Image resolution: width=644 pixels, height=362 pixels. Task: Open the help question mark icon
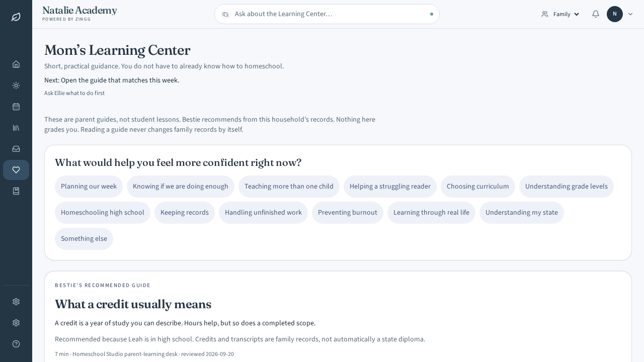tap(16, 344)
